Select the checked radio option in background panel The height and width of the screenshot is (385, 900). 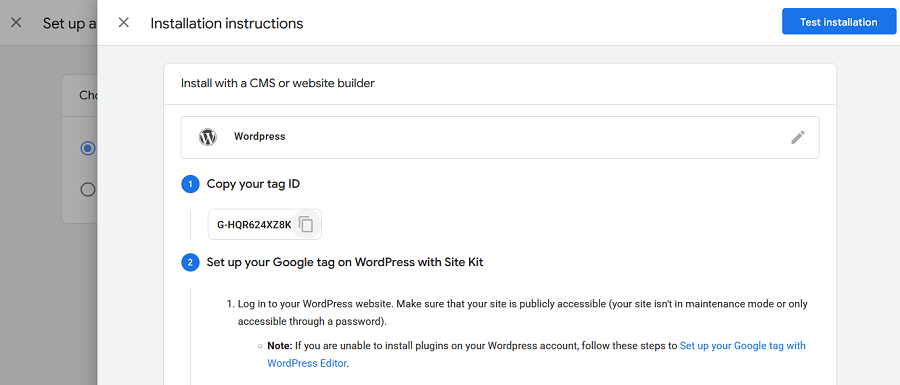tap(87, 149)
